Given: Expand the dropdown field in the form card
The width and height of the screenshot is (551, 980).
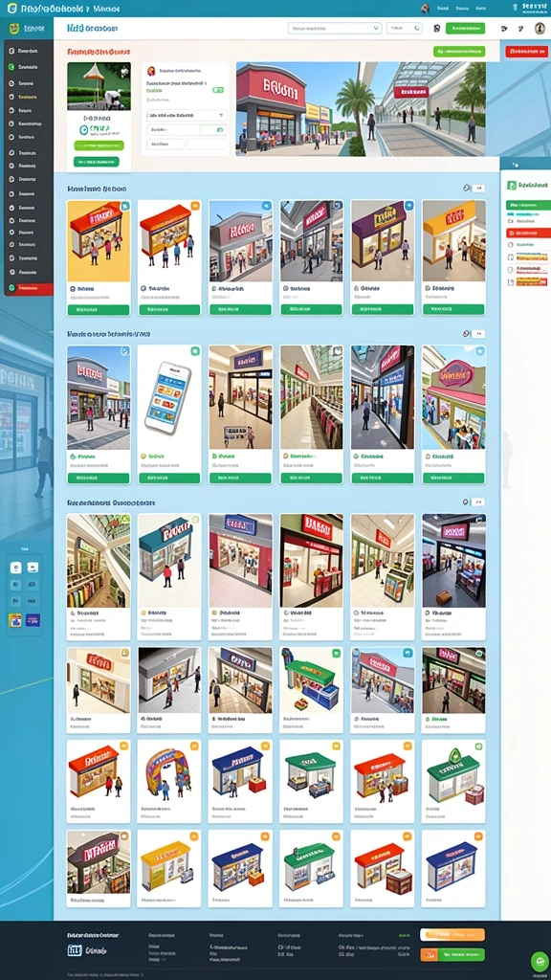Looking at the screenshot, I should click(187, 115).
